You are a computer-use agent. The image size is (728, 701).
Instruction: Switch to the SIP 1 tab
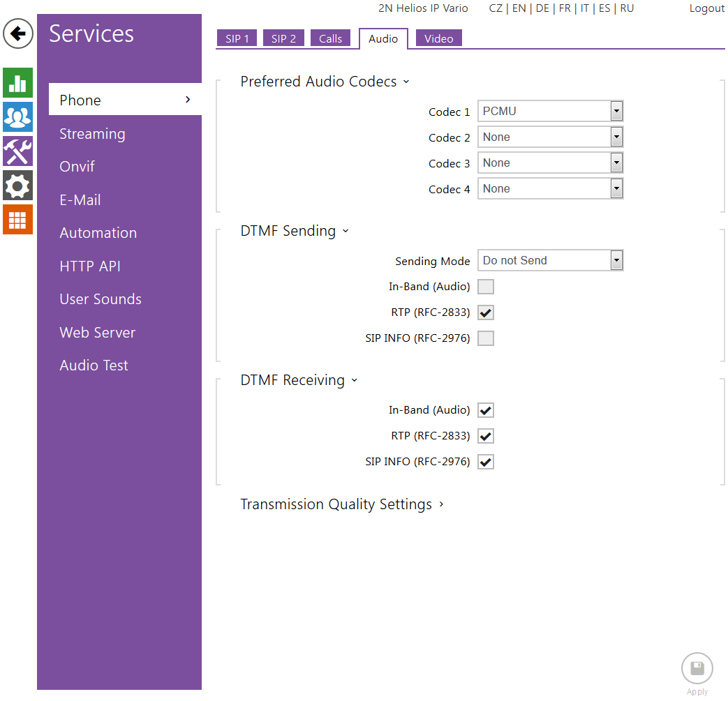237,39
